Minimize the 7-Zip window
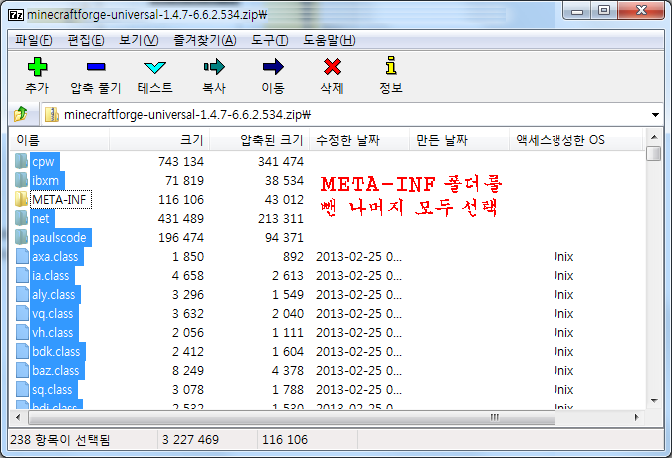 tap(577, 11)
